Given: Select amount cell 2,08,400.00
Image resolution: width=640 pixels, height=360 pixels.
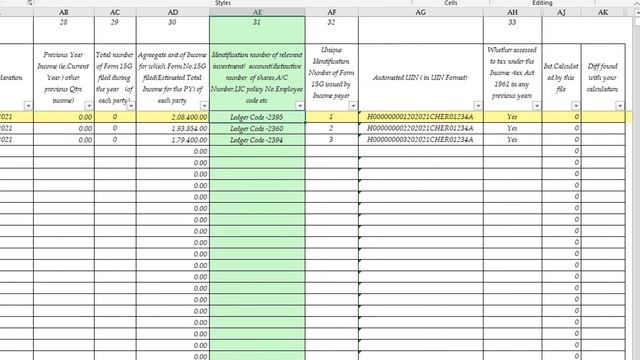Looking at the screenshot, I should pyautogui.click(x=173, y=117).
